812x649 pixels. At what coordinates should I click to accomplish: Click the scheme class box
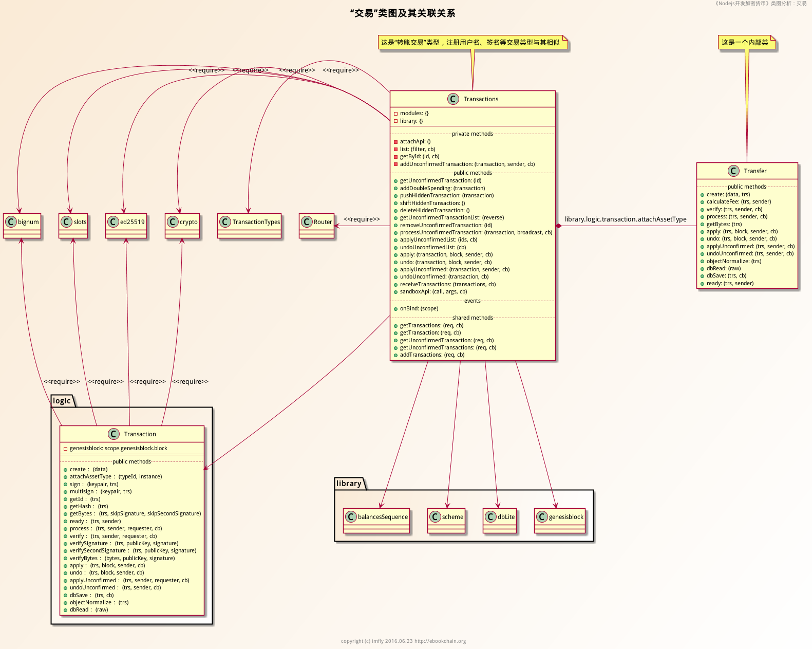click(446, 520)
